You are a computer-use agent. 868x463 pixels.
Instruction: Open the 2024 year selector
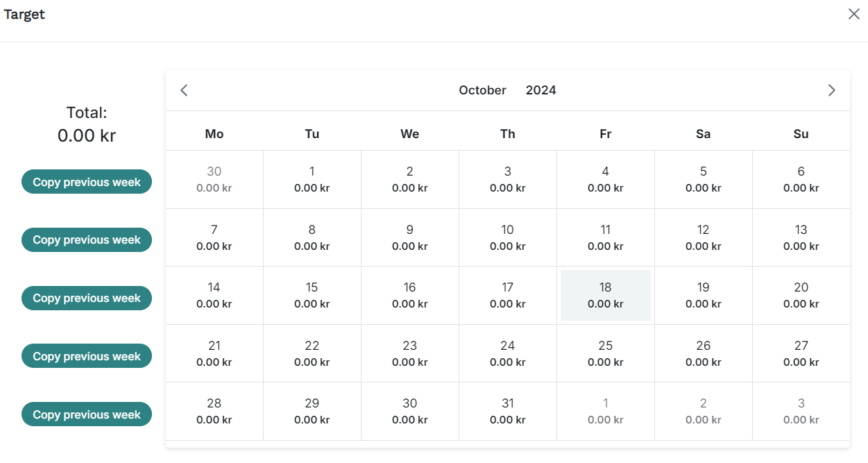(x=541, y=90)
